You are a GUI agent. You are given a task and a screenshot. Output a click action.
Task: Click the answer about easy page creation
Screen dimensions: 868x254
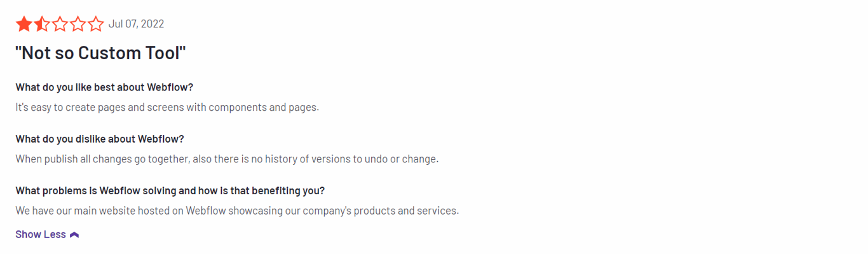(167, 107)
